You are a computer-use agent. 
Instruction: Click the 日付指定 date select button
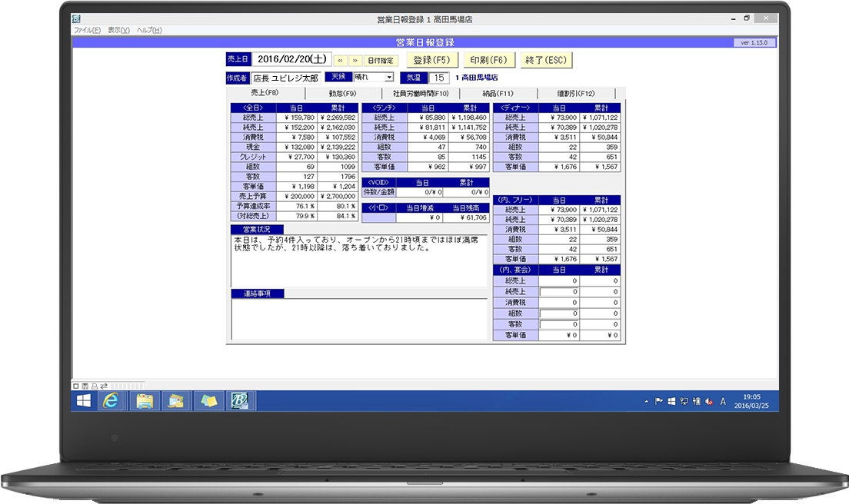(381, 60)
